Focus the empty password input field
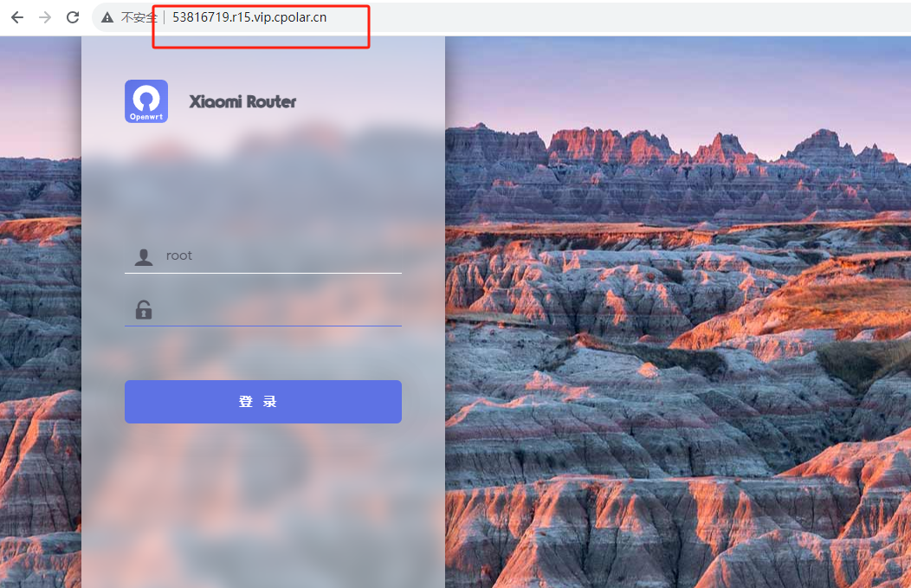The width and height of the screenshot is (911, 588). 263,310
